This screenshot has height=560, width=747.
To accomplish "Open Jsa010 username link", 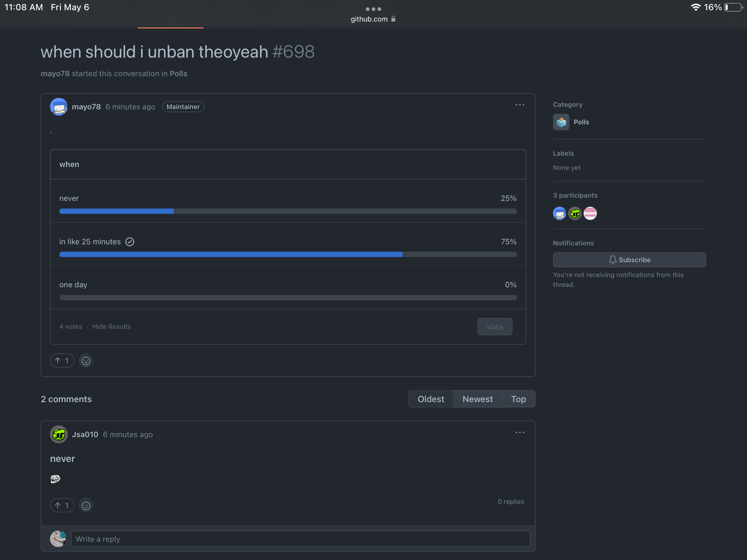I will pos(85,435).
